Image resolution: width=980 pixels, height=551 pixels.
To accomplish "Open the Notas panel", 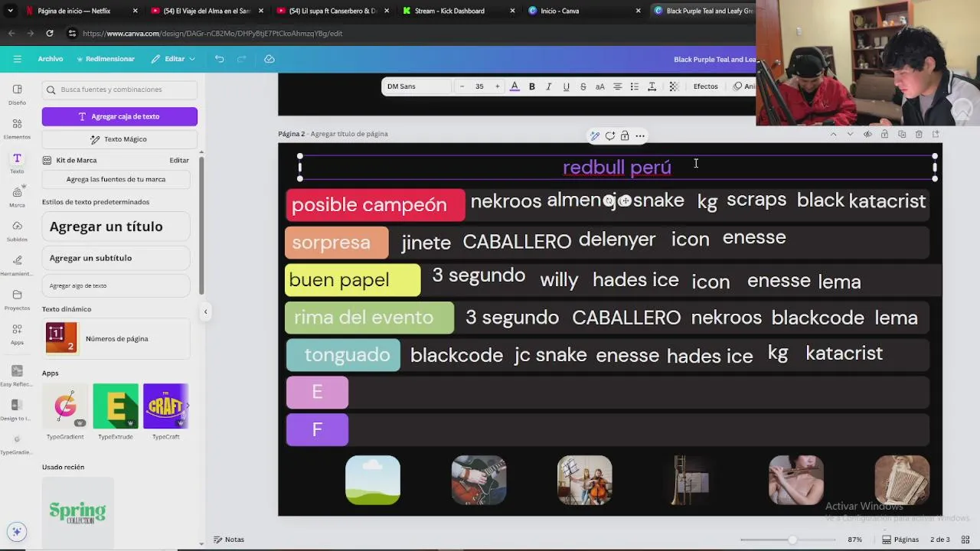I will coord(229,540).
